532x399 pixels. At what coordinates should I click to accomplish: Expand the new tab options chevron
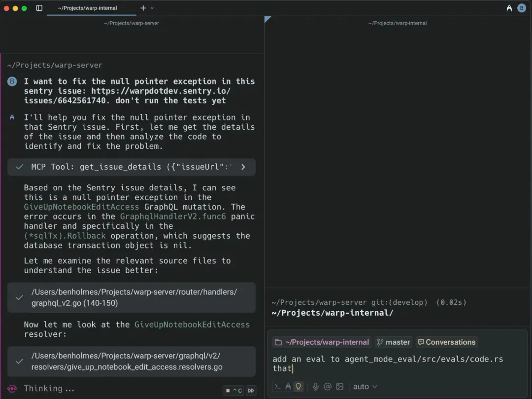pyautogui.click(x=152, y=8)
